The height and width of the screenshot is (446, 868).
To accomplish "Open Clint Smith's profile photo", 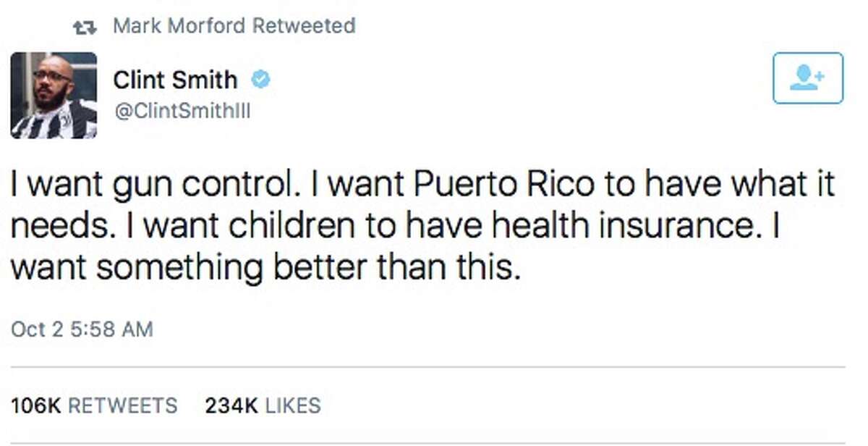I will point(54,96).
